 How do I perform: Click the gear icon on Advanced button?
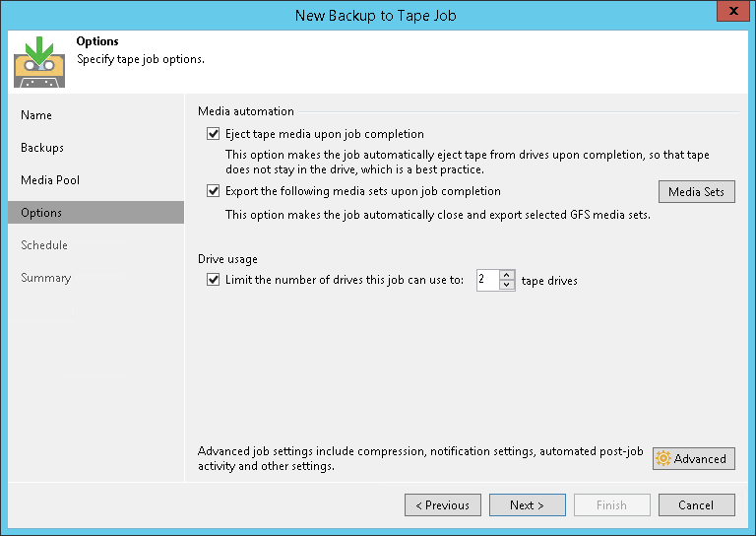point(663,459)
